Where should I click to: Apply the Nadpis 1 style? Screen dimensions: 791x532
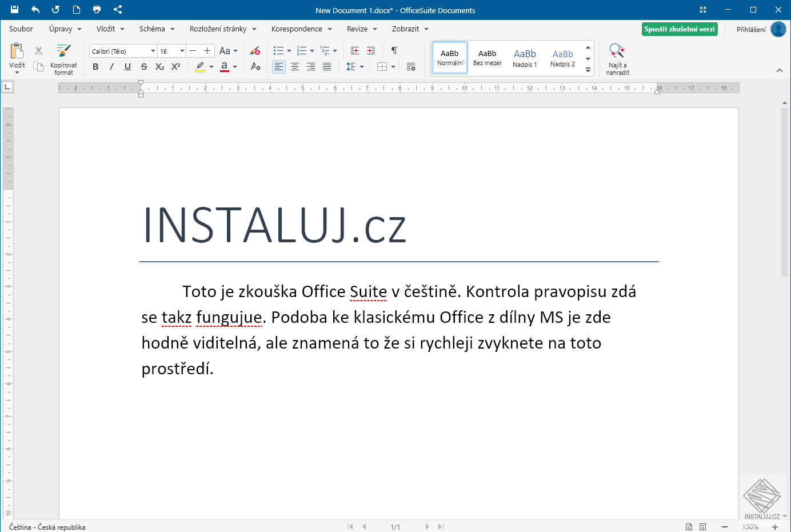525,57
